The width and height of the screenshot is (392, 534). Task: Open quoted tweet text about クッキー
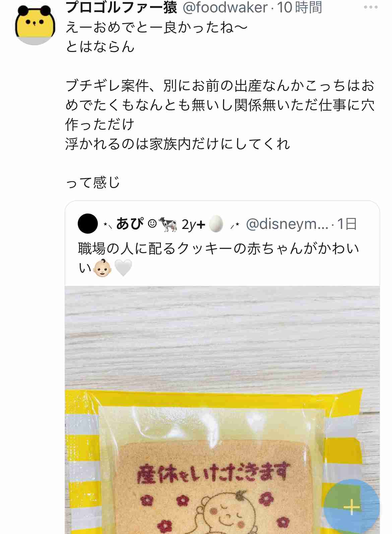(218, 258)
